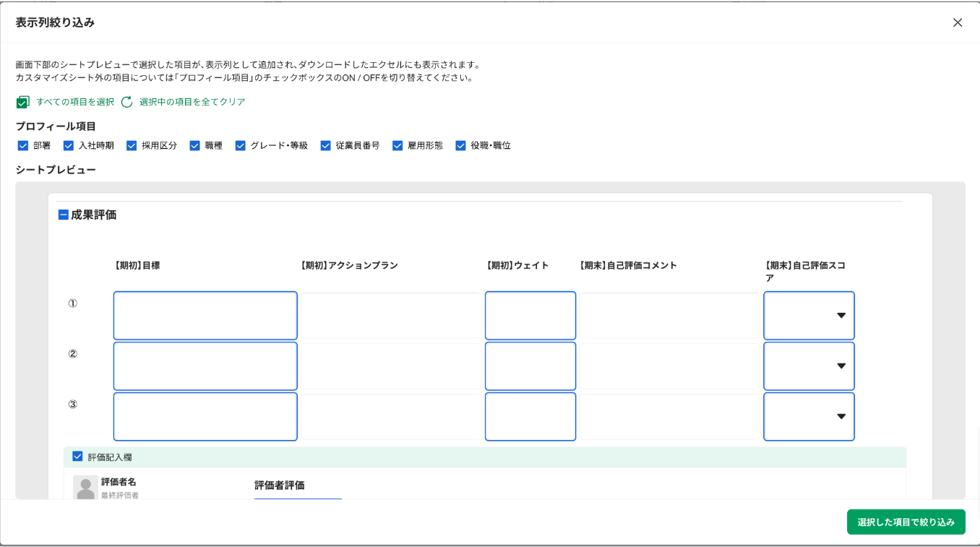Uncheck the 雇用形態 checkbox
Image resolution: width=980 pixels, height=547 pixels.
coord(397,145)
